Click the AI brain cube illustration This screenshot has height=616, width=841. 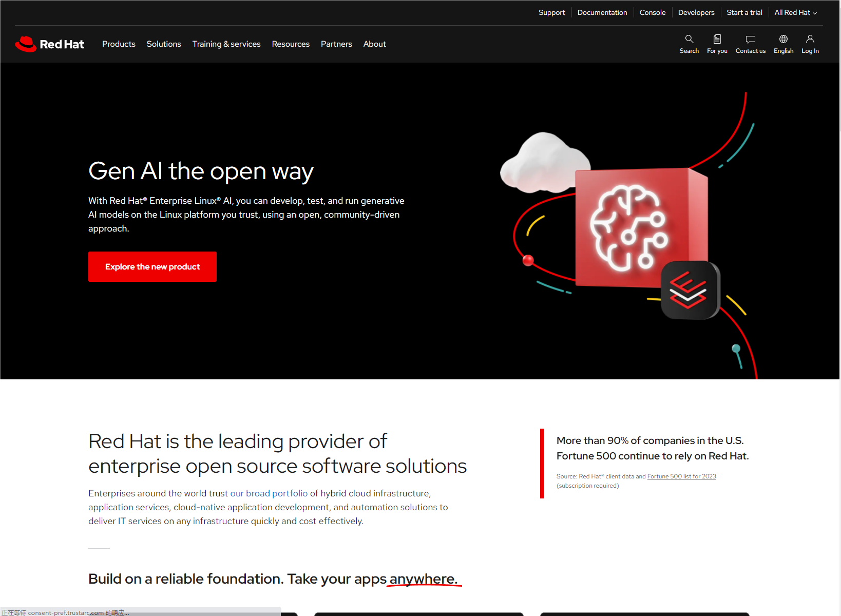click(642, 227)
